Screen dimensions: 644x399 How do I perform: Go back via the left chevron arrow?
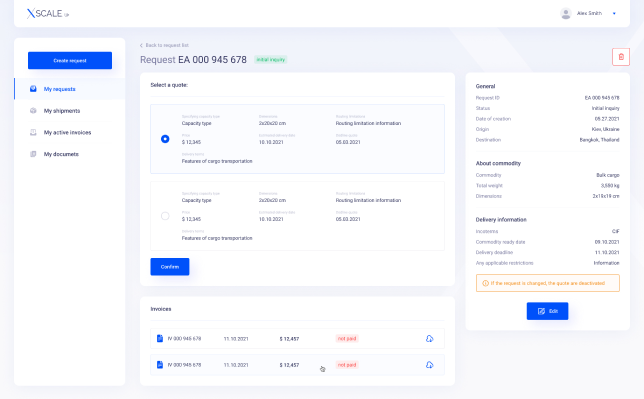[x=141, y=45]
